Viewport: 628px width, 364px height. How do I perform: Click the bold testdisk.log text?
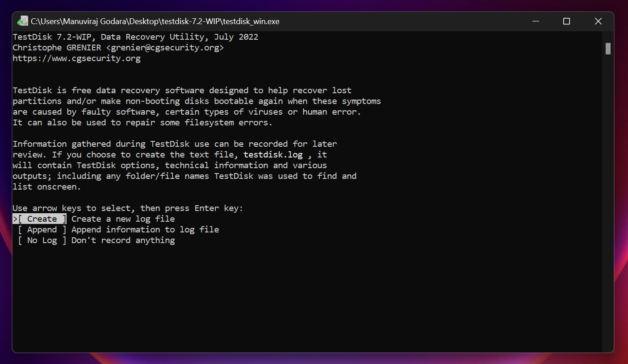pos(273,155)
